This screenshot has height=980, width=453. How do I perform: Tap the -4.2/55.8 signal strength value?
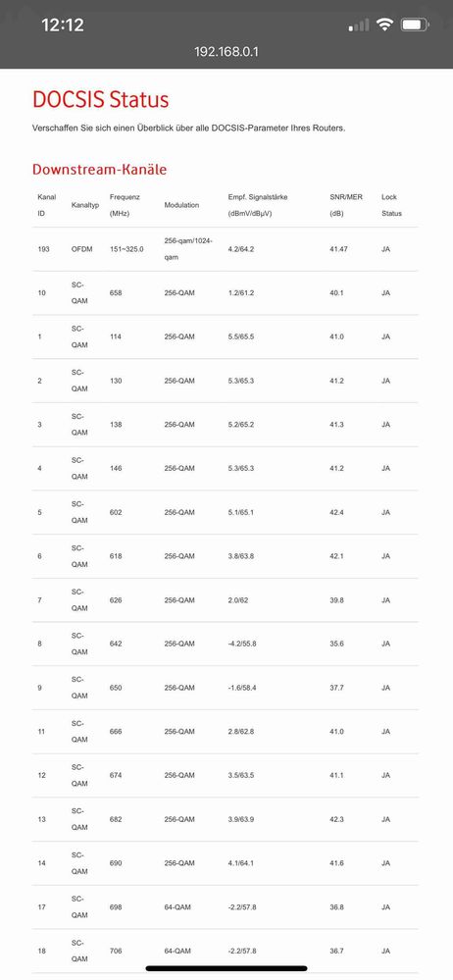click(242, 644)
